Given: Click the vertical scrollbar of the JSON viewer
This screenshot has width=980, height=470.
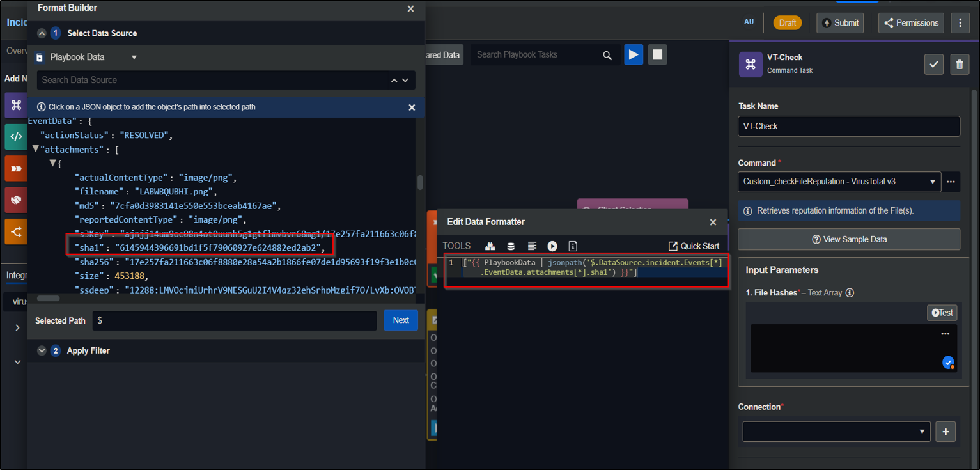Looking at the screenshot, I should click(420, 182).
